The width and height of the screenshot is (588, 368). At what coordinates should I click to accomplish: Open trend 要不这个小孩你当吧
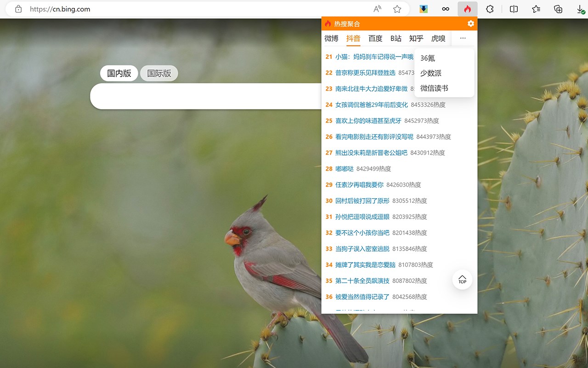pyautogui.click(x=362, y=233)
